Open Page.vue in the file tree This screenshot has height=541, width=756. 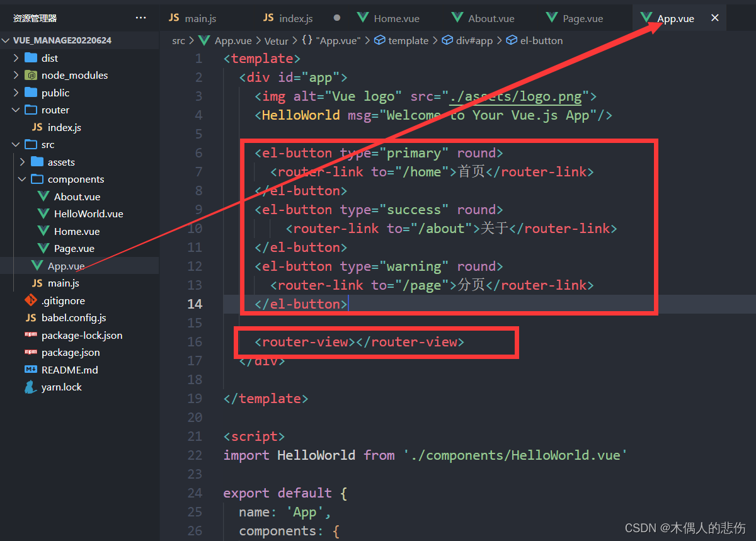(x=74, y=248)
